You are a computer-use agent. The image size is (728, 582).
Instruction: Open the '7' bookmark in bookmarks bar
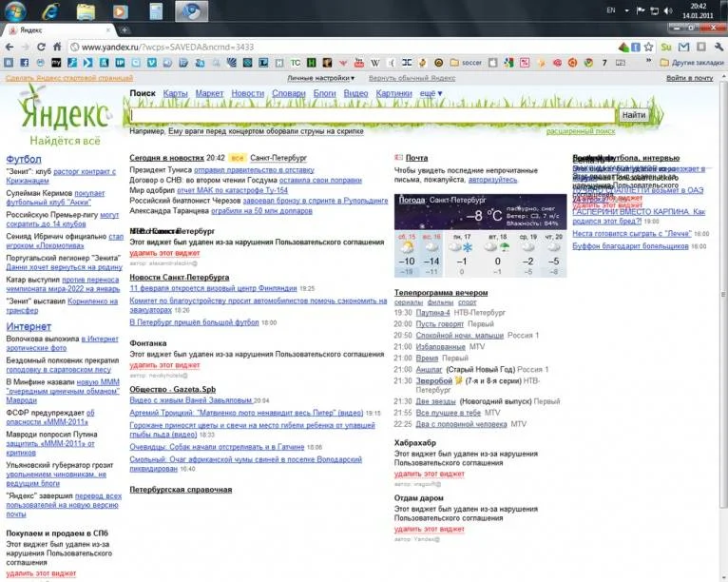point(604,62)
